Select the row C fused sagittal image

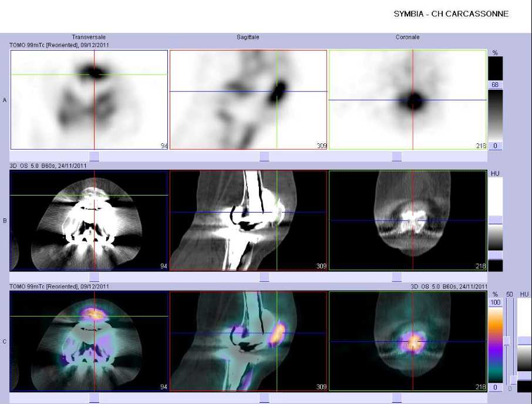248,341
